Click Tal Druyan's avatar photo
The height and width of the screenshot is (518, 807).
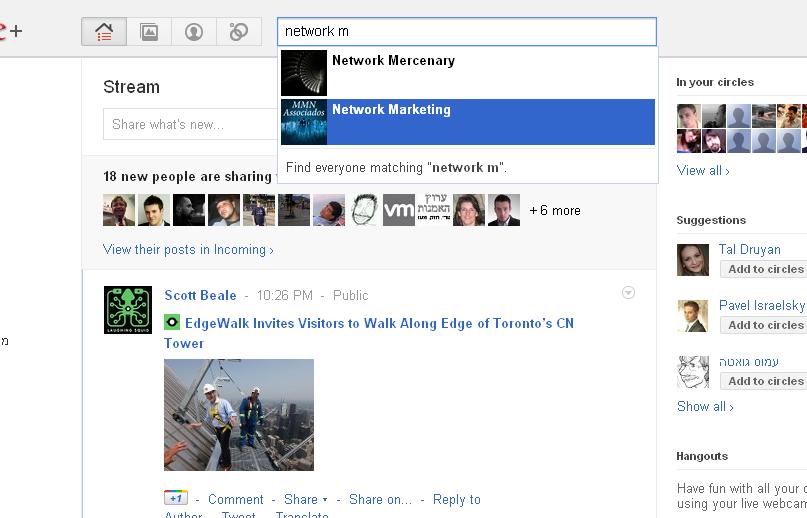pyautogui.click(x=693, y=260)
